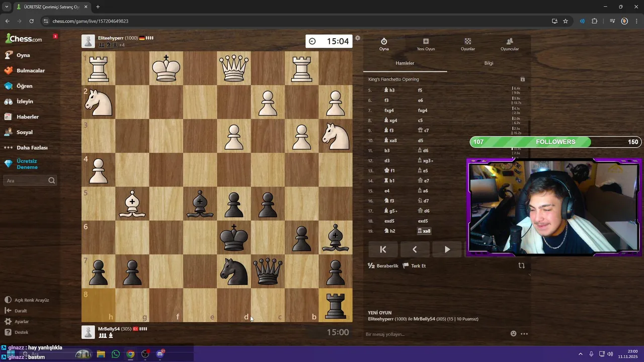Switch to the Hamleler moves tab
Viewport: 644px width, 362px height.
click(405, 63)
